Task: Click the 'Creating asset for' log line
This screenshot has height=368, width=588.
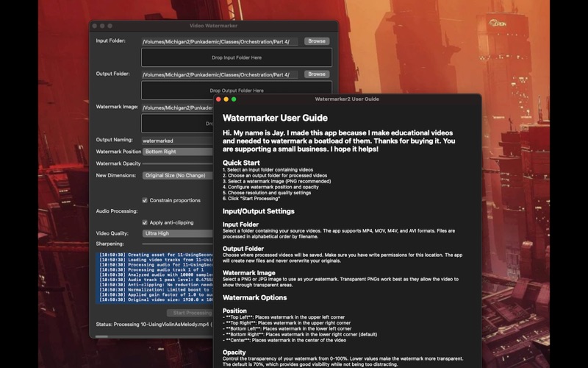Action: [x=157, y=255]
